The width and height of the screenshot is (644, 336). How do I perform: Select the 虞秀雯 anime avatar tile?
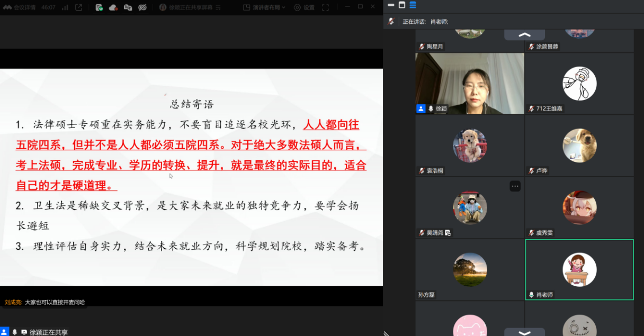[579, 207]
